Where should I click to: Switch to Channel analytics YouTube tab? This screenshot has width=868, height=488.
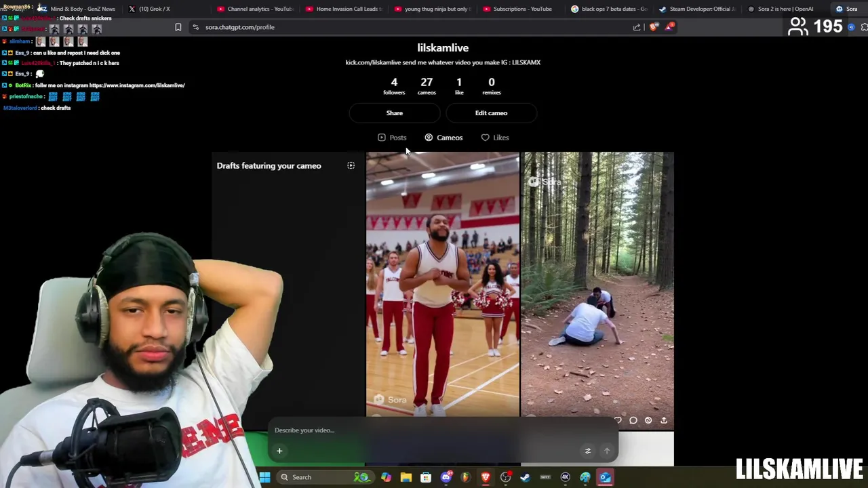coord(255,9)
